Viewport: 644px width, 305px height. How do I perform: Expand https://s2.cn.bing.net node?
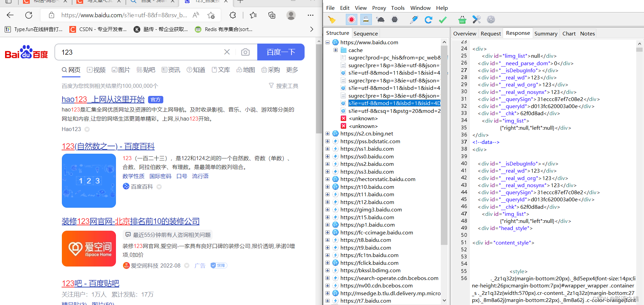[x=328, y=133]
